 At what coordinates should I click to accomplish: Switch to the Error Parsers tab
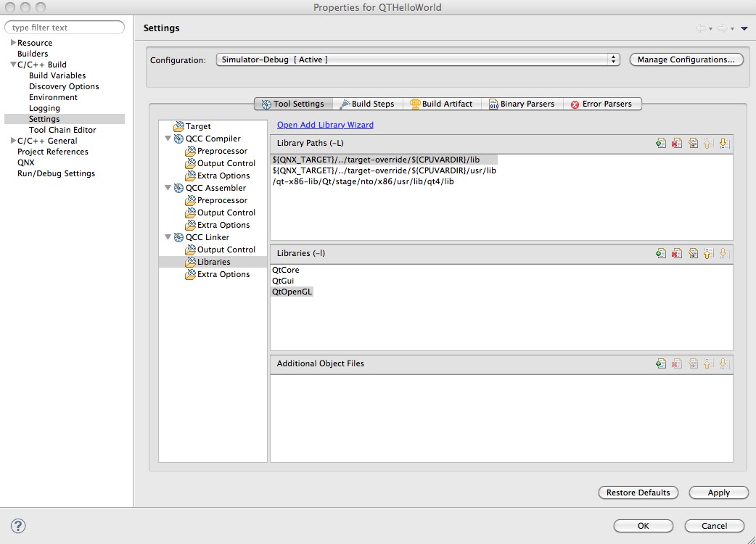tap(601, 104)
